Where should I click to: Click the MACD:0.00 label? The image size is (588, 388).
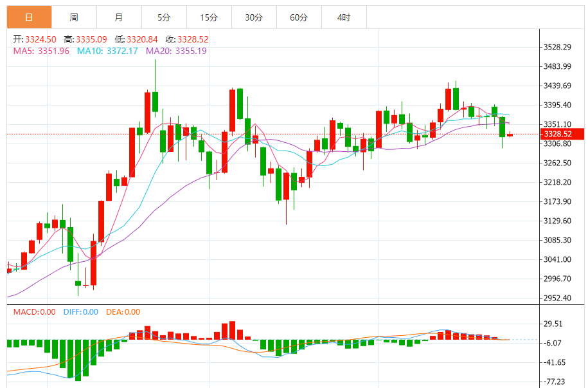[x=35, y=312]
